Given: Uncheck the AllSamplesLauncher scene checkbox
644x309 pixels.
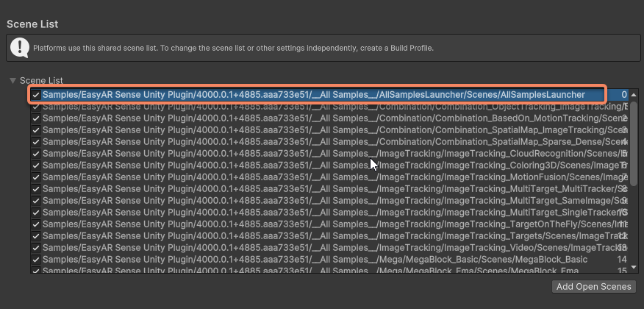Looking at the screenshot, I should click(x=36, y=95).
